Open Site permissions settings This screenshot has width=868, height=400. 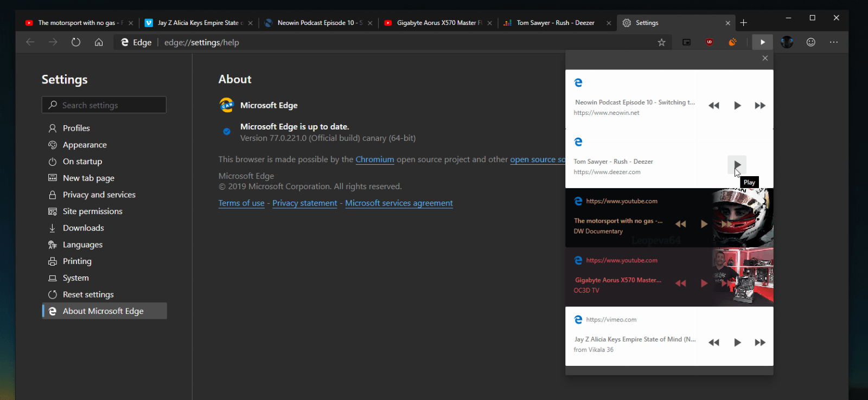point(104,211)
